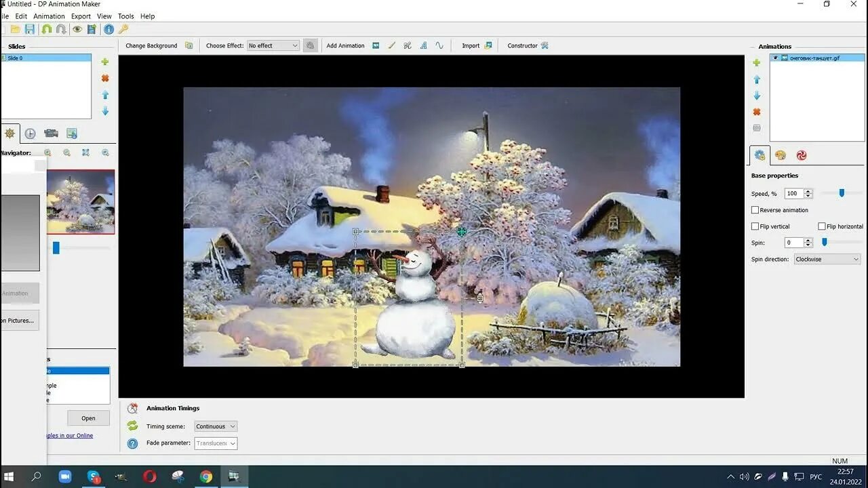Screen dimensions: 868x488
Task: Open the blue info icon in toolbar
Action: tap(108, 29)
